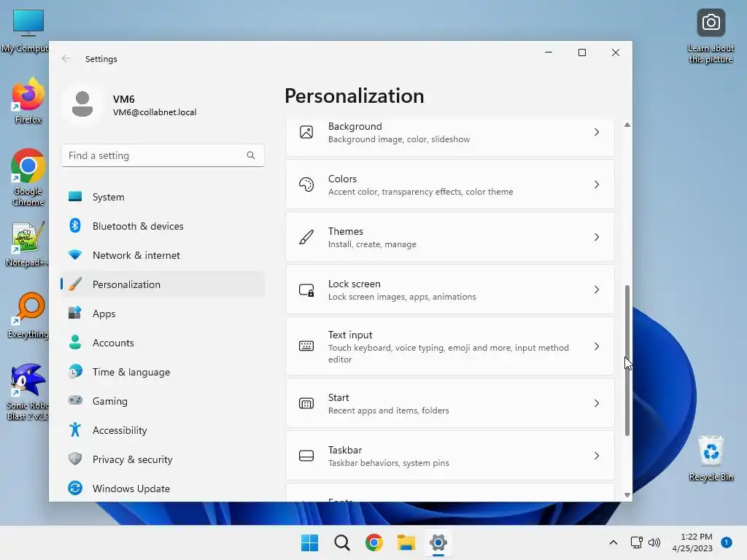Viewport: 747px width, 560px height.
Task: Select the Sonic Robo Blast 2 shortcut
Action: tap(28, 392)
